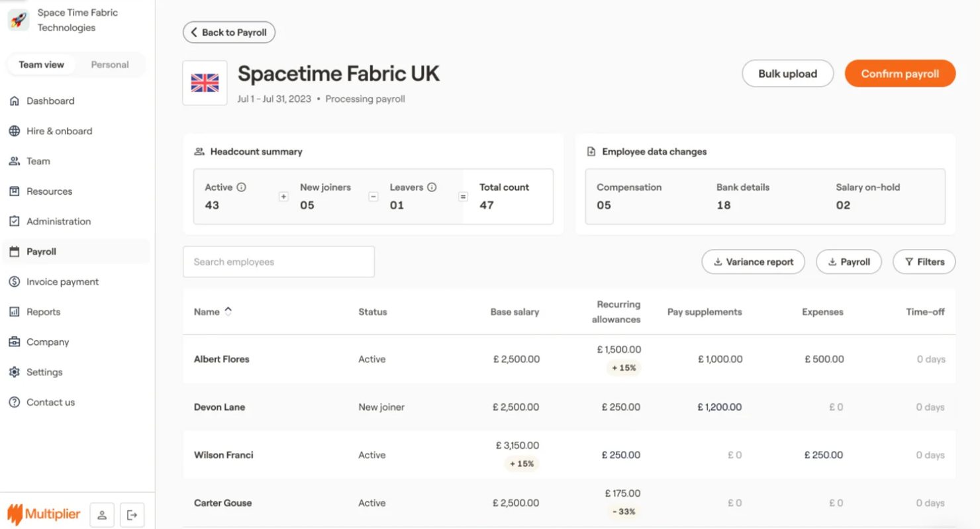980x529 pixels.
Task: Click the rocket company logo icon
Action: point(19,20)
